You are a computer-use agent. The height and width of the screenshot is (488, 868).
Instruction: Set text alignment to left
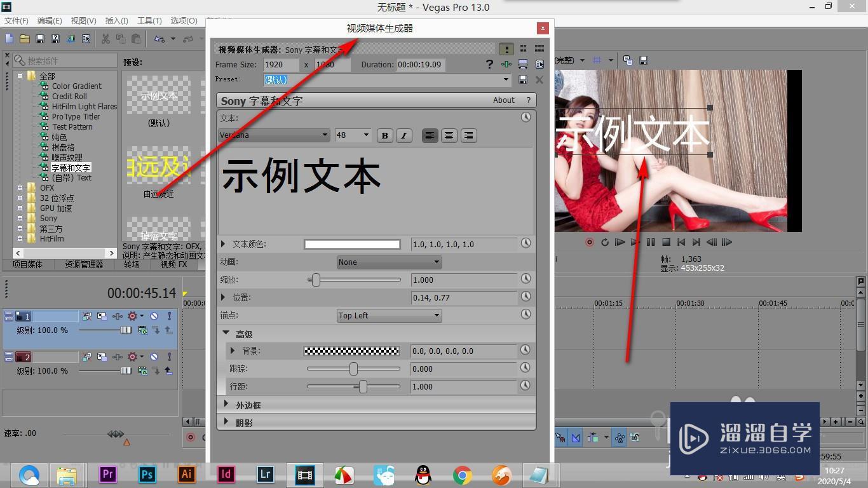pyautogui.click(x=430, y=135)
